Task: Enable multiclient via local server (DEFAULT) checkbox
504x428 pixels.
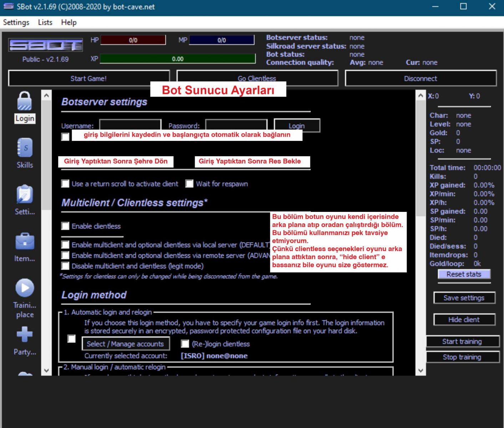Action: click(65, 245)
